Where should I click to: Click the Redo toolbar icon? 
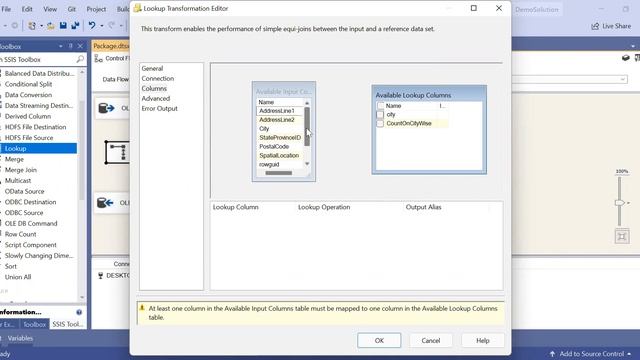coord(111,26)
